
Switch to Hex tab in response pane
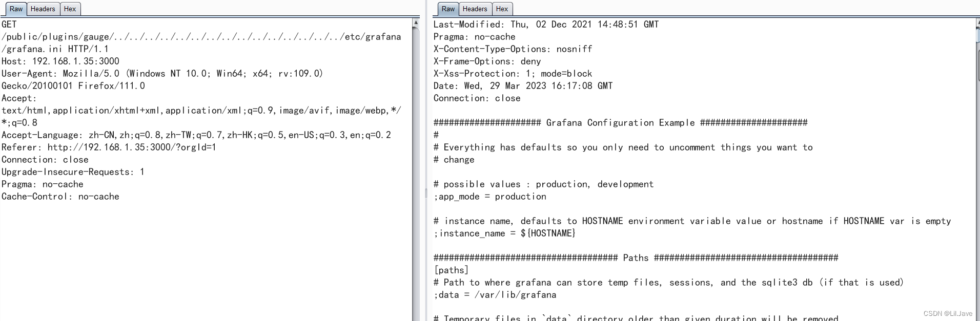(502, 9)
